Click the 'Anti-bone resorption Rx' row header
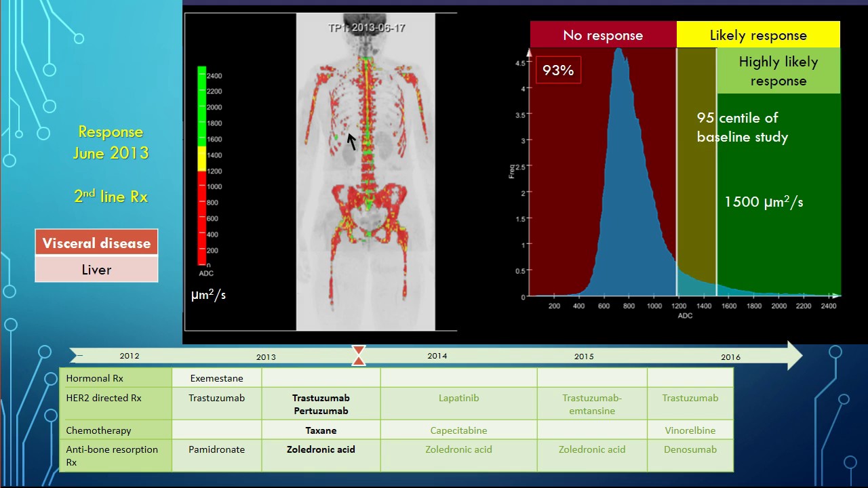 click(x=115, y=455)
